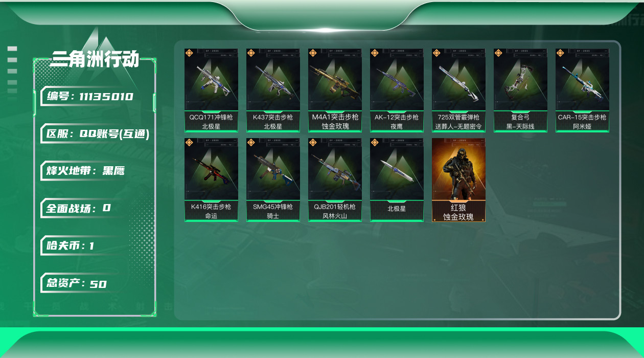Select the SMG45冲锋枪 骑士 skin card
Viewport: 644px width, 358px height.
273,180
